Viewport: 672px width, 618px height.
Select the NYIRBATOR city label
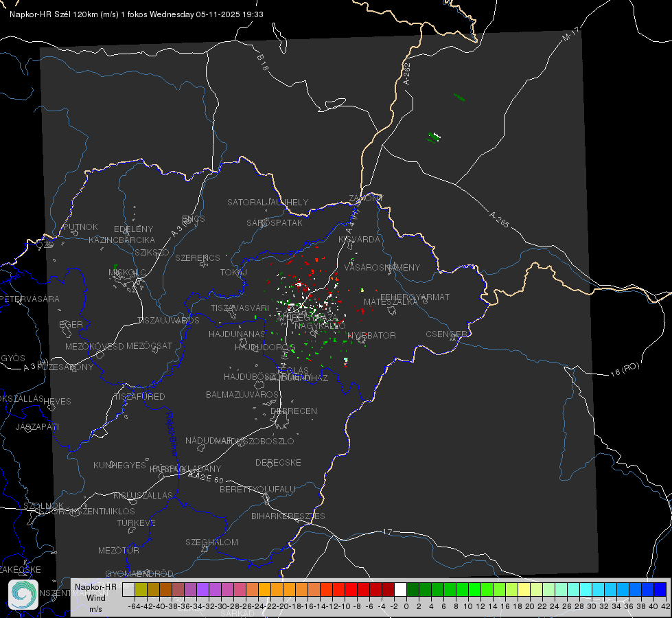(371, 335)
